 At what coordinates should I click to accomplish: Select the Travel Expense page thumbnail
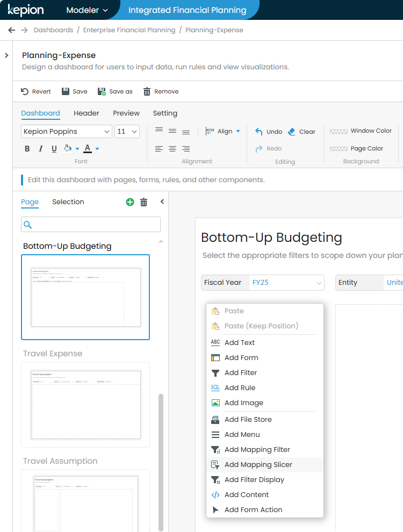click(85, 404)
